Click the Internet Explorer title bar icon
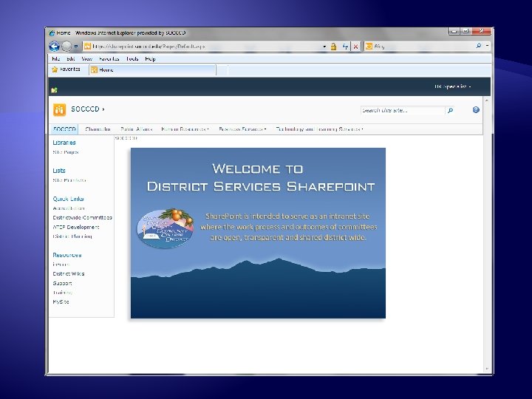The image size is (532, 399). [52, 33]
